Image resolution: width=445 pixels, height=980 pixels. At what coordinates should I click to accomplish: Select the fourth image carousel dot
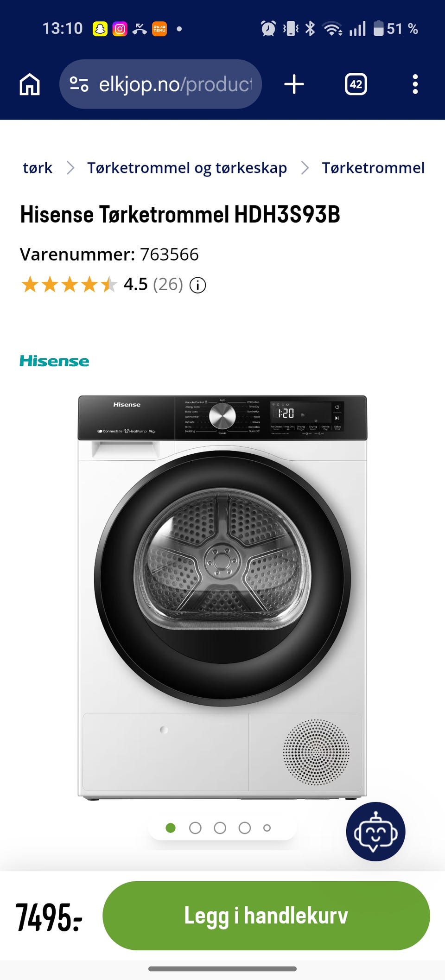(245, 828)
